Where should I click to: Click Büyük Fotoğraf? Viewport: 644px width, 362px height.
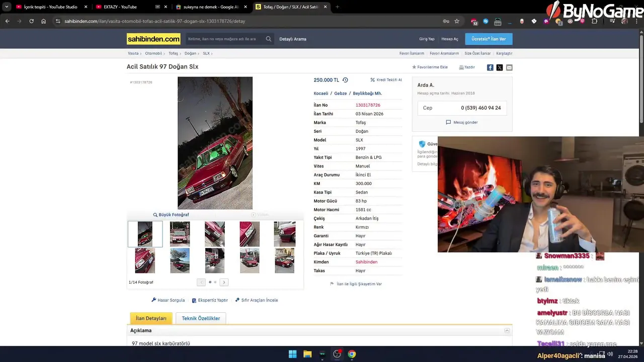[x=171, y=215]
